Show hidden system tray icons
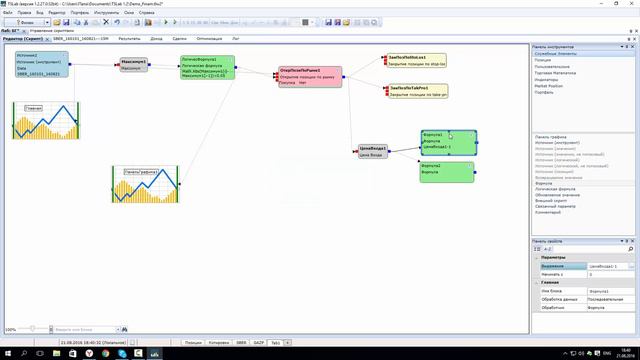The height and width of the screenshot is (360, 640). [x=565, y=353]
